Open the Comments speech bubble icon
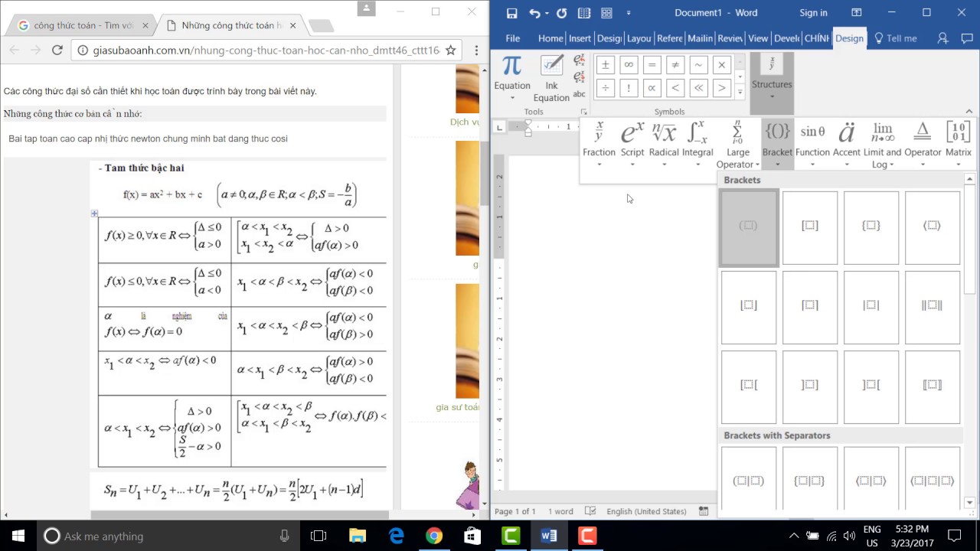Viewport: 980px width, 551px height. tap(965, 38)
